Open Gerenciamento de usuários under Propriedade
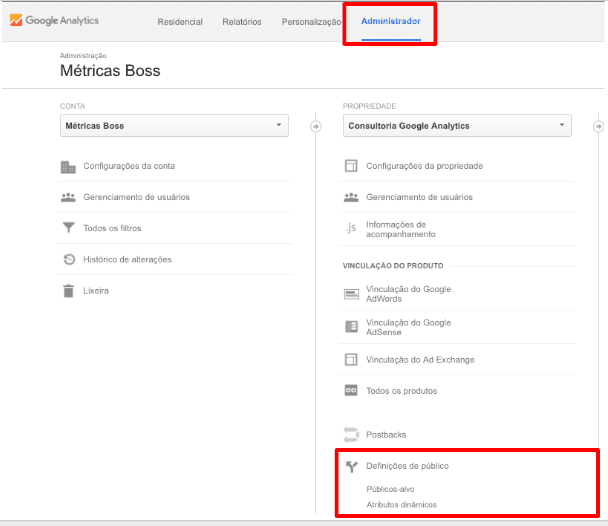This screenshot has height=526, width=608. click(419, 197)
